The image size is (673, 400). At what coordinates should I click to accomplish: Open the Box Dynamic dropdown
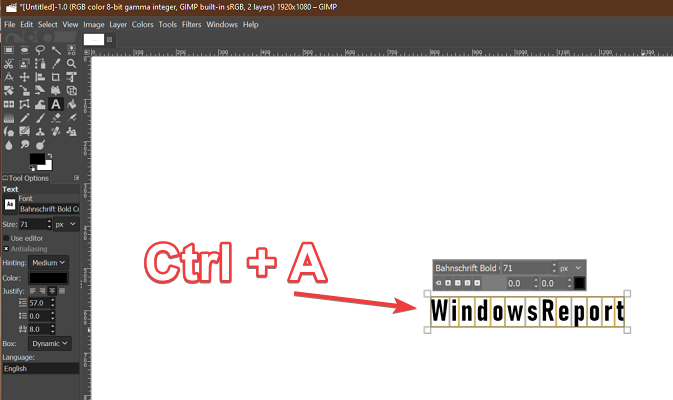[50, 343]
